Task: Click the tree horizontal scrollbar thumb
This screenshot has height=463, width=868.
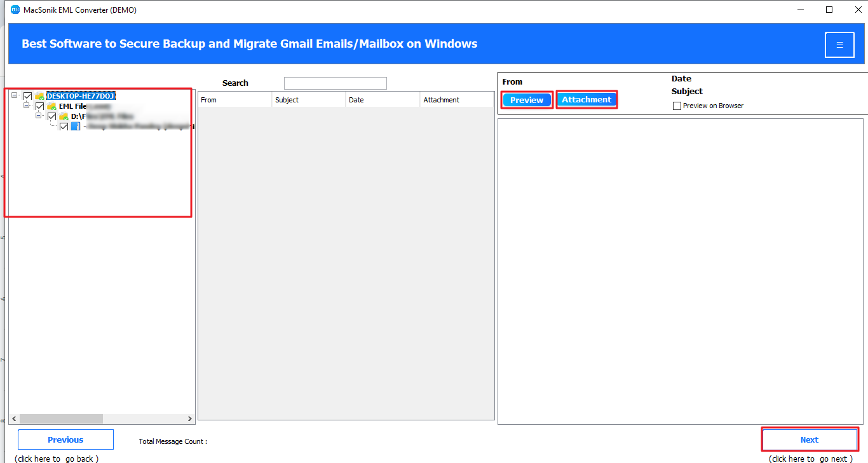Action: click(61, 418)
